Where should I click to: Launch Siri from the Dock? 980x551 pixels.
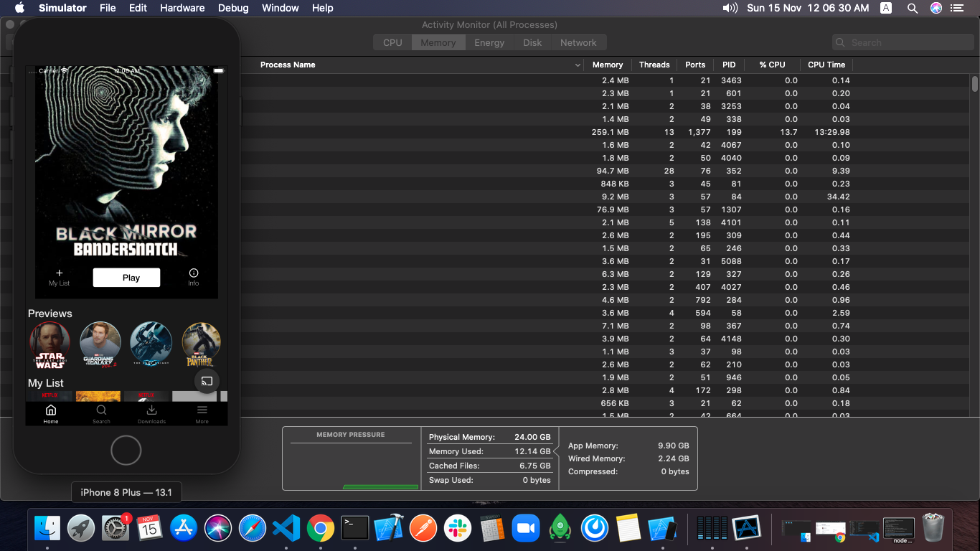pyautogui.click(x=217, y=529)
